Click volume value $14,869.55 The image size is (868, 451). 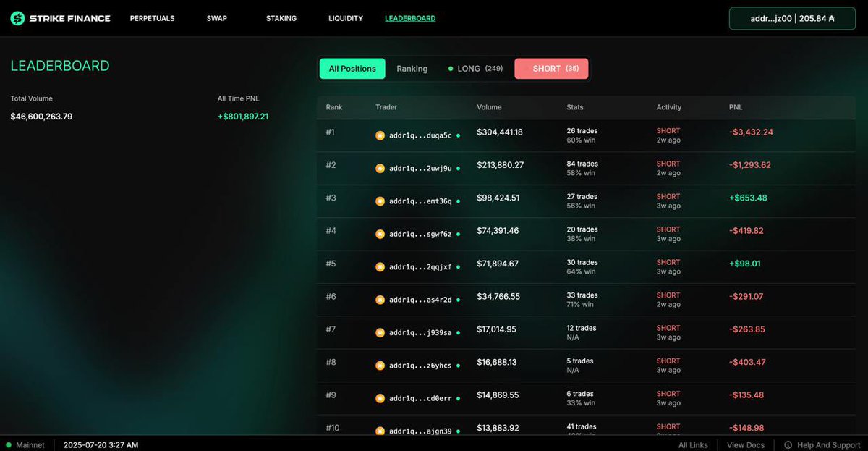coord(498,395)
